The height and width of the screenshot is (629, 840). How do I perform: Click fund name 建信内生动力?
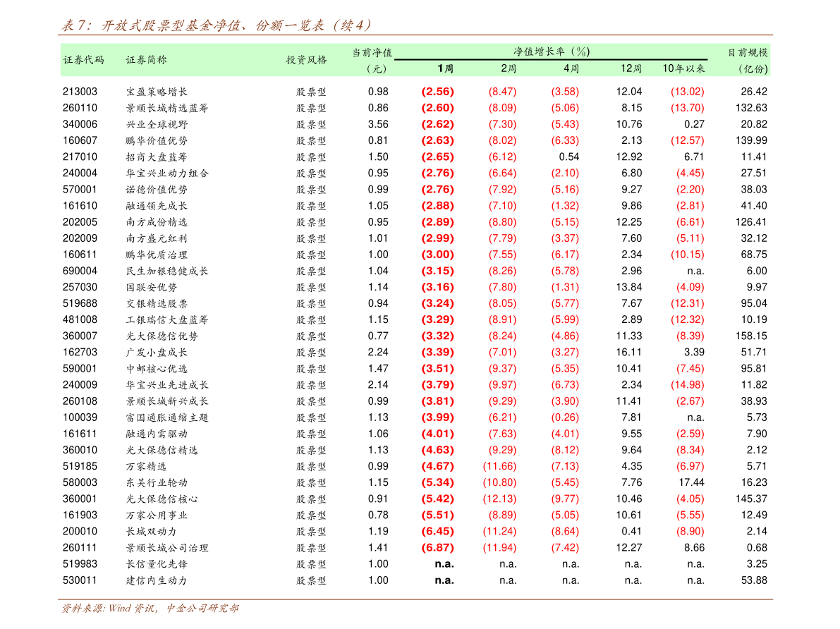157,580
